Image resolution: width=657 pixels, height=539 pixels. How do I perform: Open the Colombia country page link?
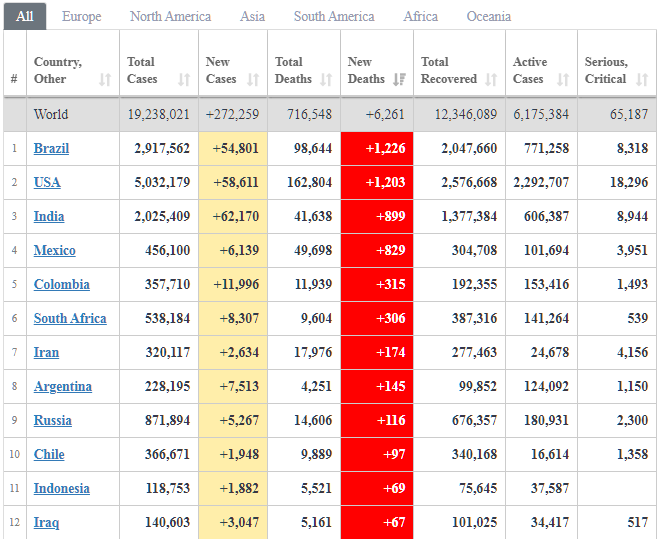click(62, 284)
